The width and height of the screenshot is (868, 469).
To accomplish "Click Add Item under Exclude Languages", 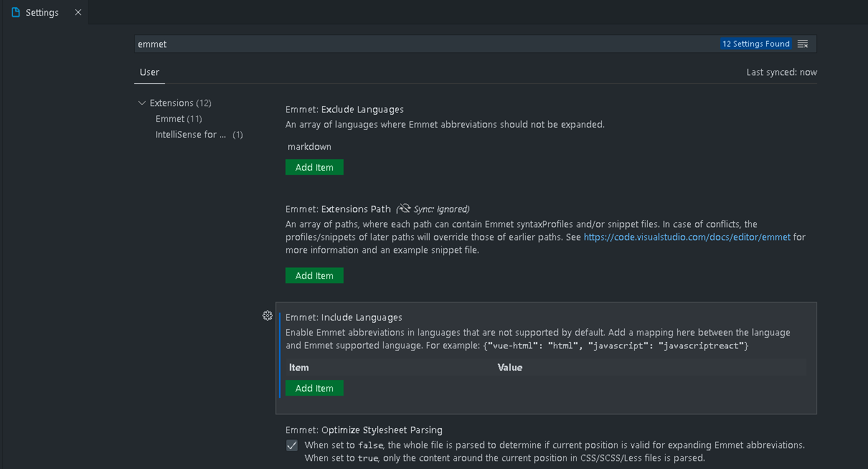I will click(x=314, y=167).
